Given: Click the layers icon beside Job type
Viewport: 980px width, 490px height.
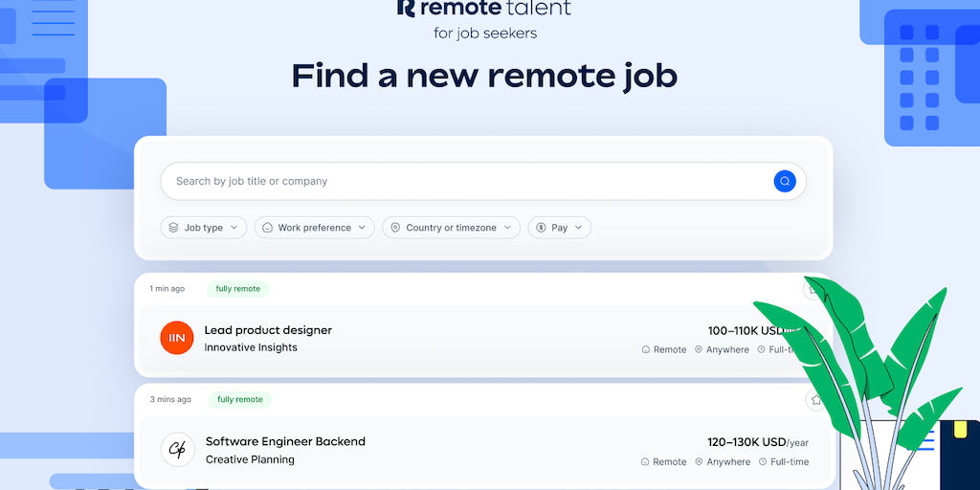Looking at the screenshot, I should click(174, 228).
